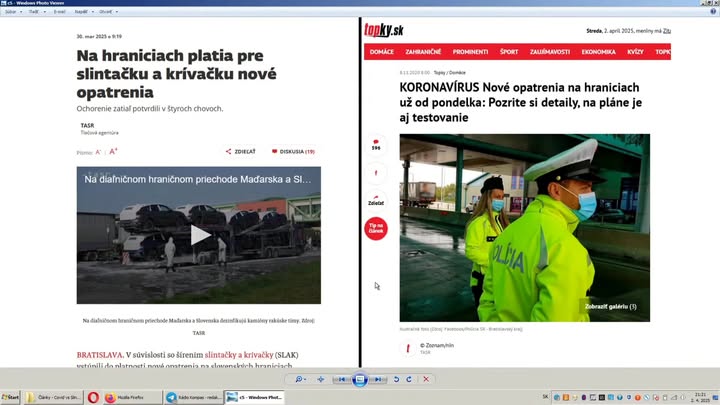Open the Opera browser taskbar icon
The height and width of the screenshot is (405, 720).
(93, 397)
